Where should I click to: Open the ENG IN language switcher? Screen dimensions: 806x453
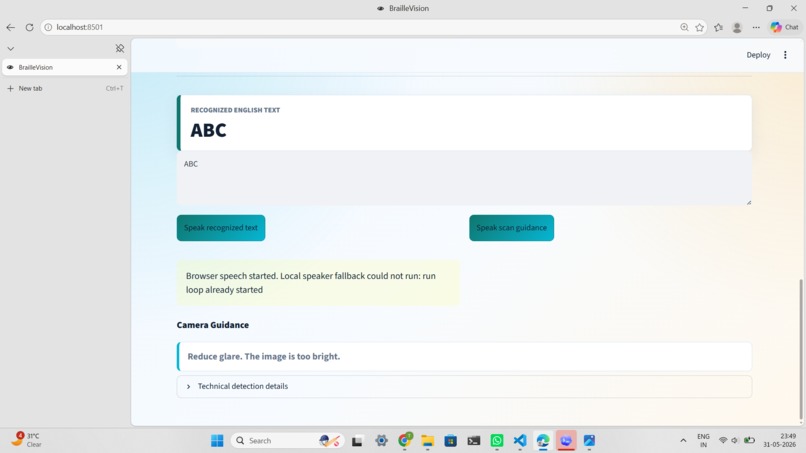point(703,441)
